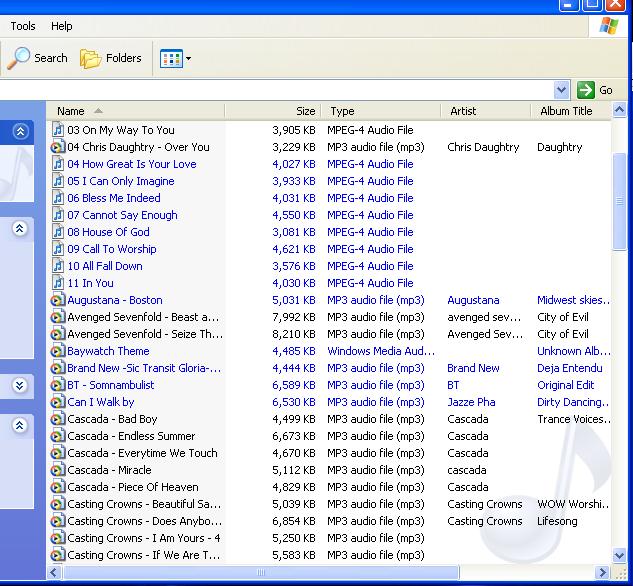Viewport: 633px width, 586px height.
Task: Click the vertical scrollbar down arrow
Action: (x=619, y=556)
